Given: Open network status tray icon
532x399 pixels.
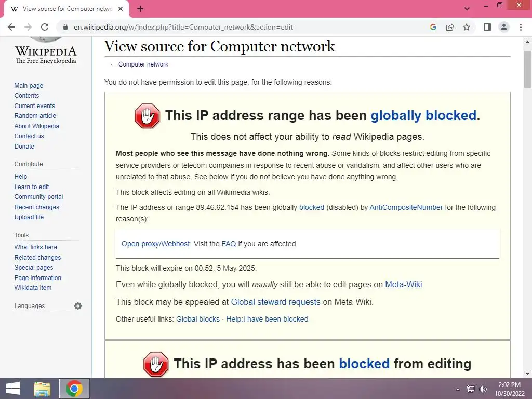Looking at the screenshot, I should coord(471,389).
